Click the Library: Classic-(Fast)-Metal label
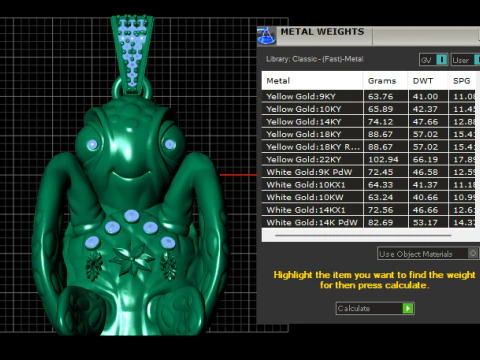This screenshot has width=480, height=360. click(315, 59)
